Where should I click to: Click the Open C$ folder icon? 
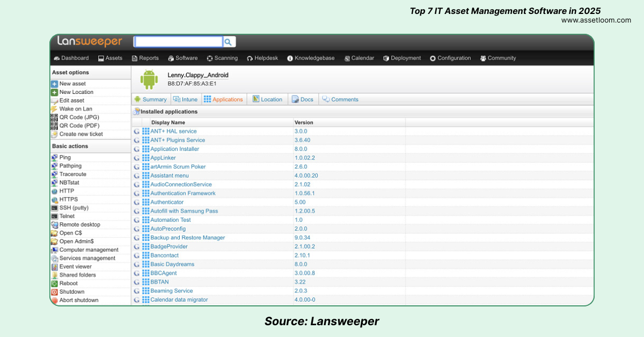click(54, 233)
